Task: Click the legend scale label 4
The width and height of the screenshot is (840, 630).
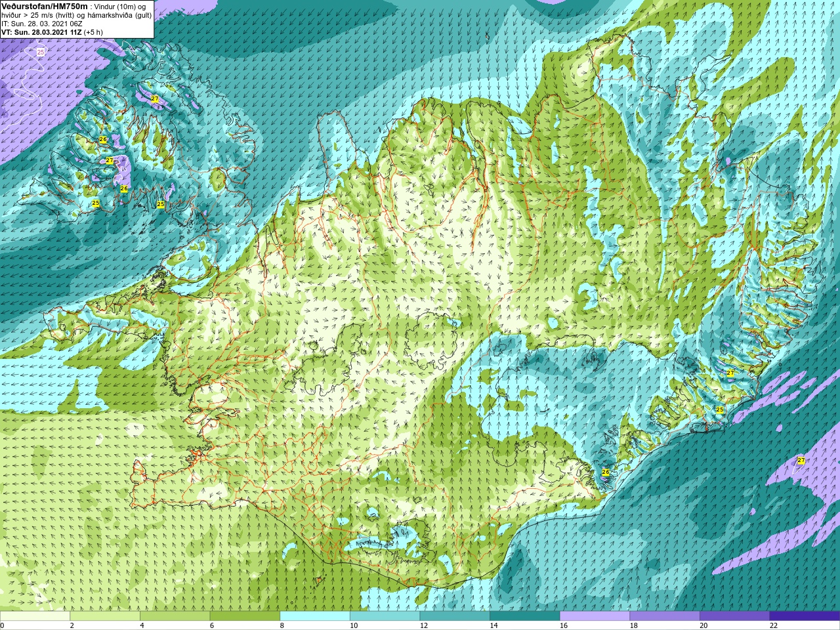Action: click(142, 625)
